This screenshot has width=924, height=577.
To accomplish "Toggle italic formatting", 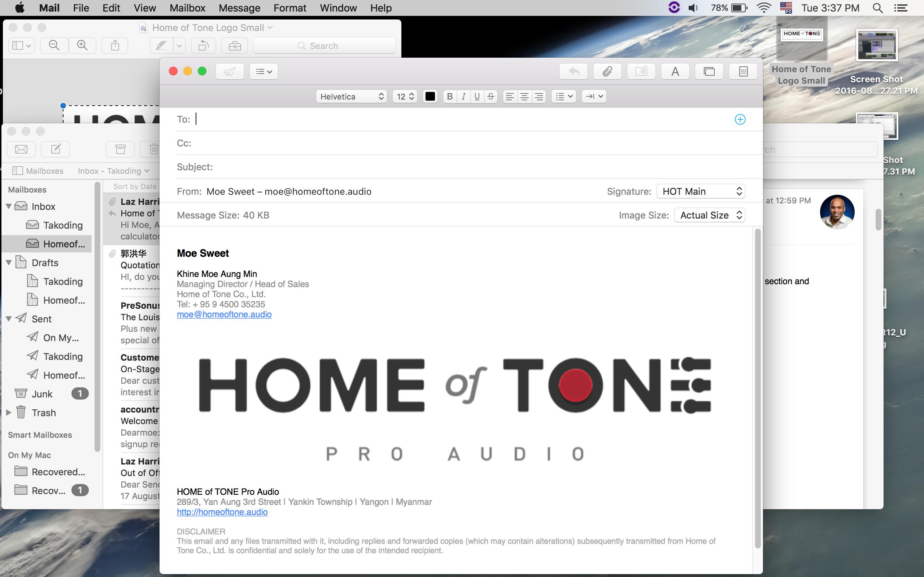I will [463, 96].
